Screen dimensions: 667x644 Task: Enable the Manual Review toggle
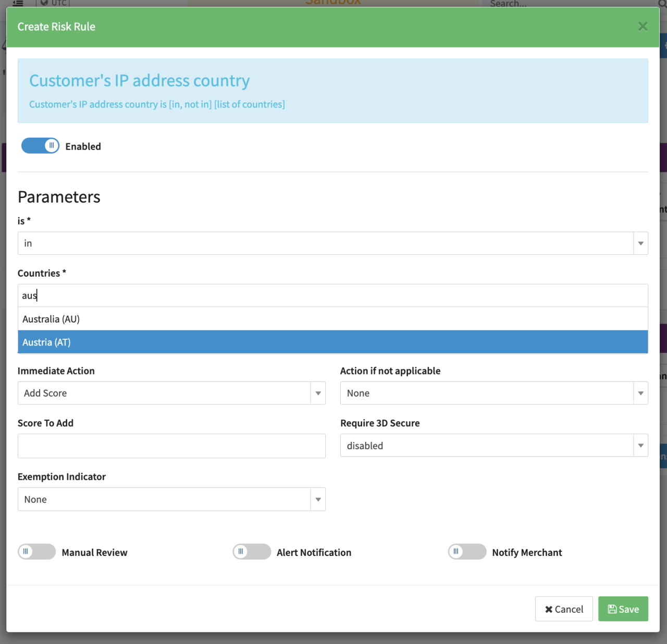(37, 552)
